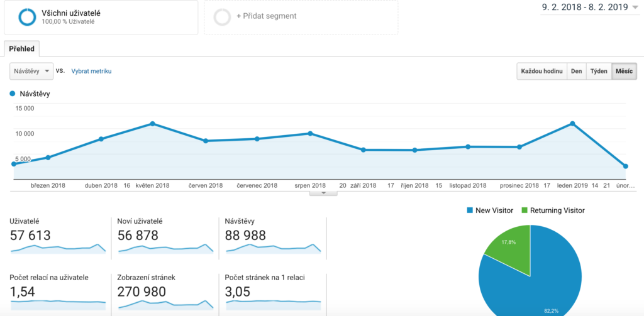Select the Přehled tab
644x316 pixels.
coord(22,48)
